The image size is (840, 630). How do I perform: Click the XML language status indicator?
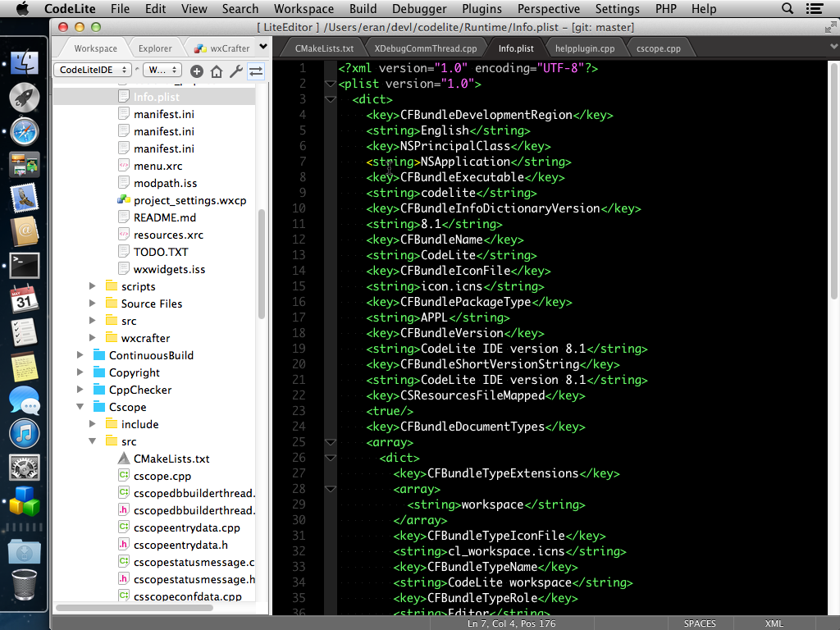[x=774, y=623]
